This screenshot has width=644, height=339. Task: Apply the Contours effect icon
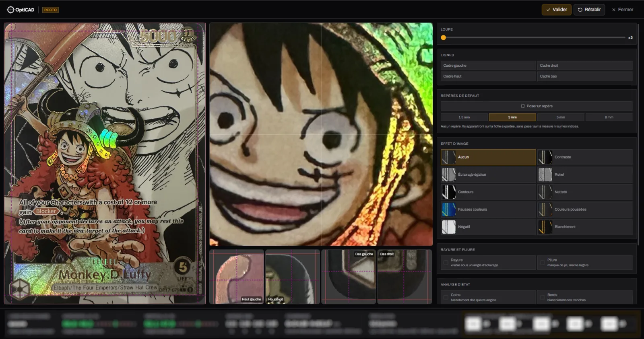(x=449, y=192)
